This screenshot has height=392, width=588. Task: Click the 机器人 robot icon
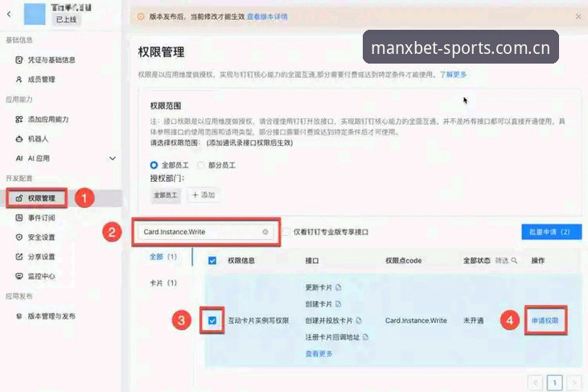[19, 138]
